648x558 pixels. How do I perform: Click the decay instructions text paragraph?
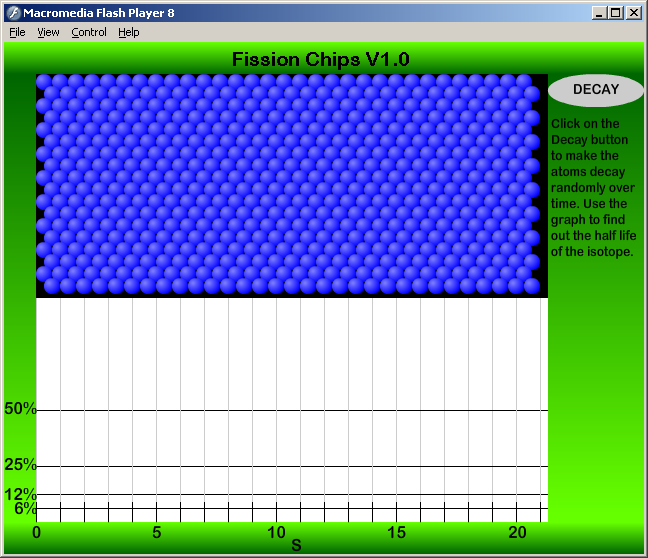coord(592,187)
